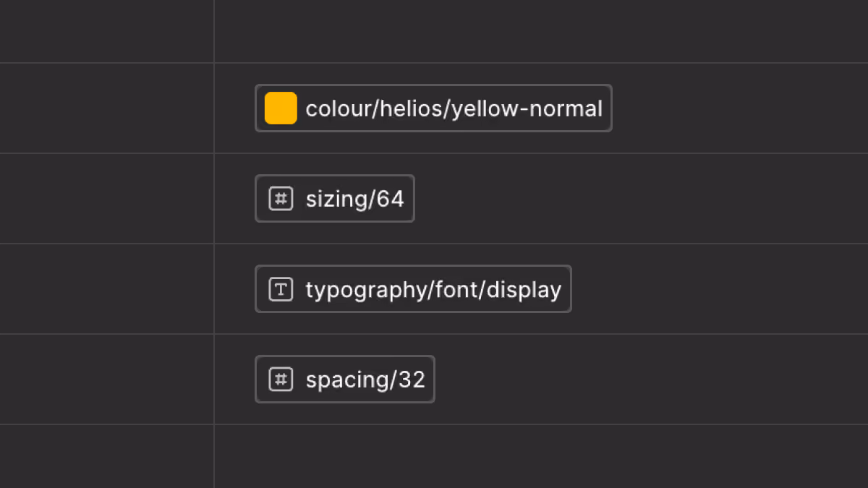868x488 pixels.
Task: Click blank cell area right of yellow-normal chip
Action: pos(741,108)
